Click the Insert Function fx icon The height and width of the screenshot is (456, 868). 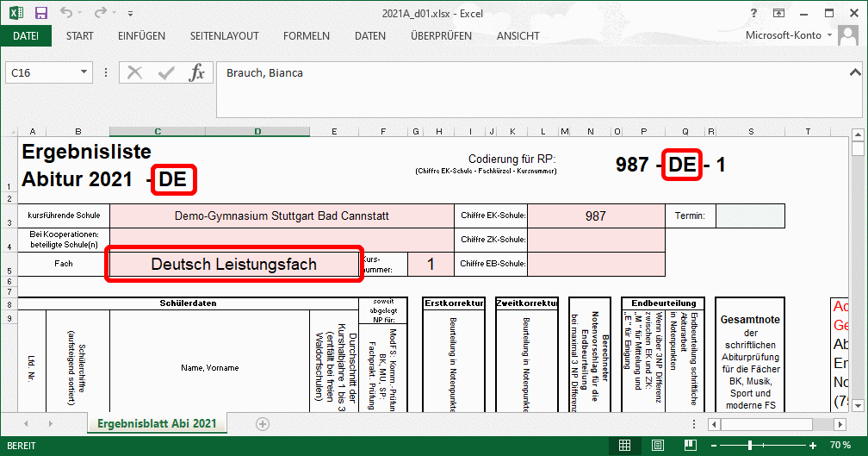tap(197, 73)
